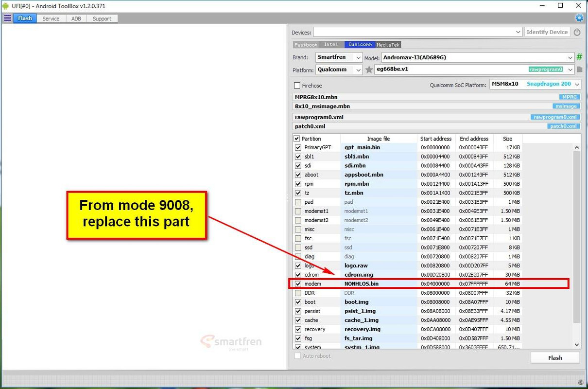This screenshot has height=389, width=588.
Task: Click the MPRG tag button
Action: pyautogui.click(x=569, y=97)
